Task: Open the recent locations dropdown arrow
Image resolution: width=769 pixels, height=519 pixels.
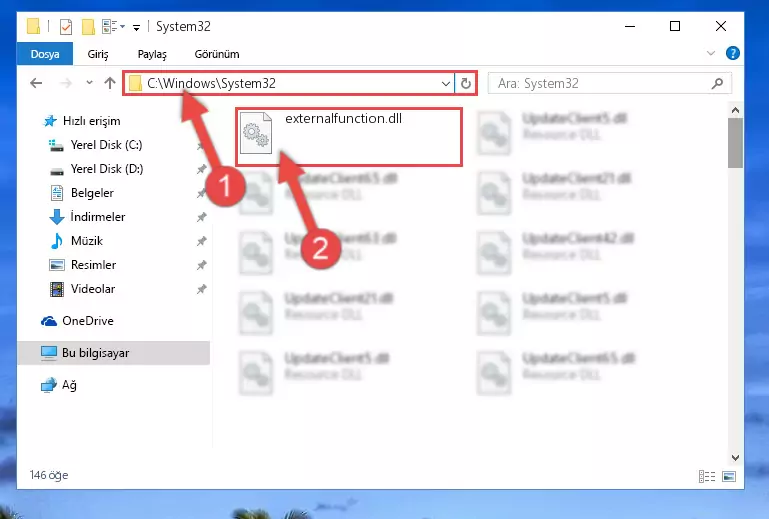Action: pyautogui.click(x=89, y=83)
